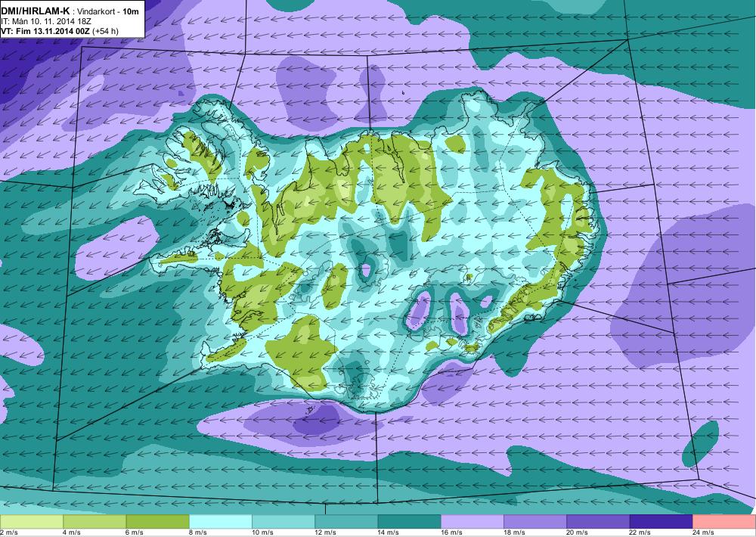The width and height of the screenshot is (756, 537).
Task: Click the "8 m/s" legend label
Action: (x=197, y=532)
